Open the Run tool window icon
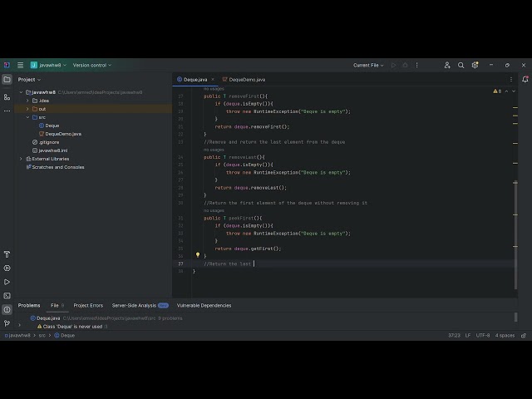 click(x=7, y=282)
